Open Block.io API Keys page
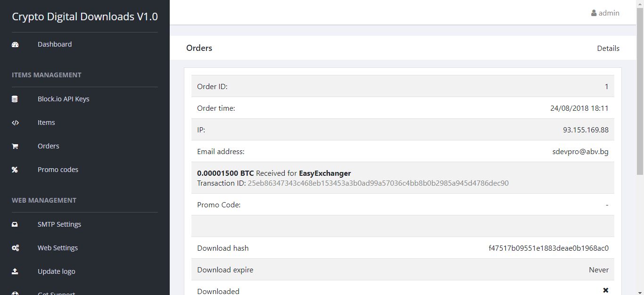Screen dimensions: 644x295 click(63, 99)
